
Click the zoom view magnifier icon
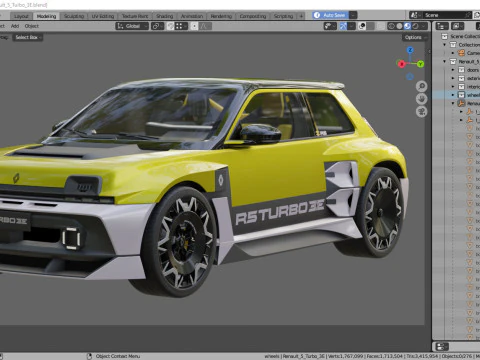[x=422, y=86]
